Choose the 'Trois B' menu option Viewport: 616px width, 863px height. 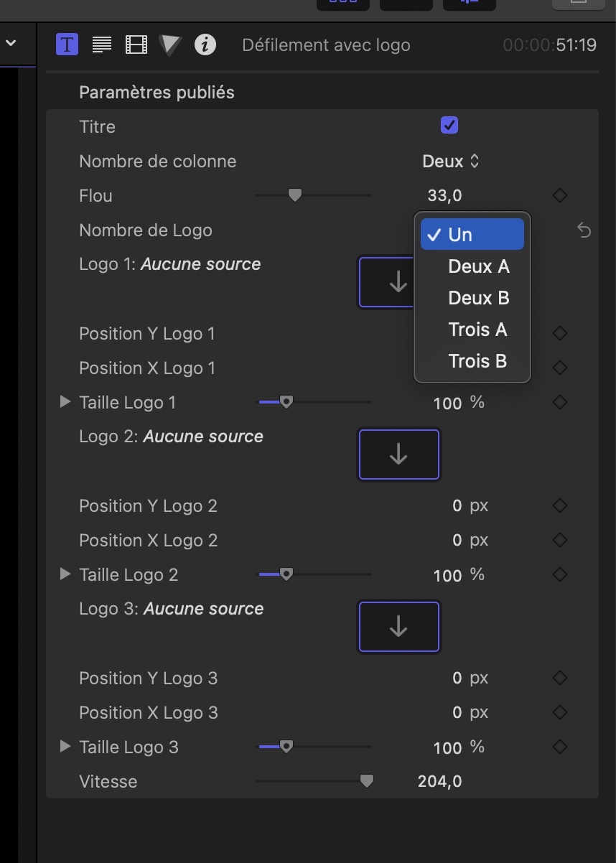[x=477, y=361]
